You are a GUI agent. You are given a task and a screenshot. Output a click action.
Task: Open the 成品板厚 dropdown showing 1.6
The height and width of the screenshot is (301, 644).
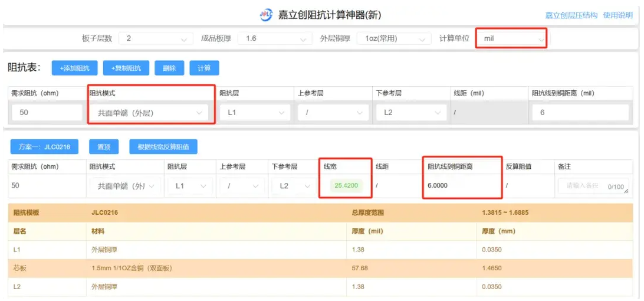tap(275, 38)
